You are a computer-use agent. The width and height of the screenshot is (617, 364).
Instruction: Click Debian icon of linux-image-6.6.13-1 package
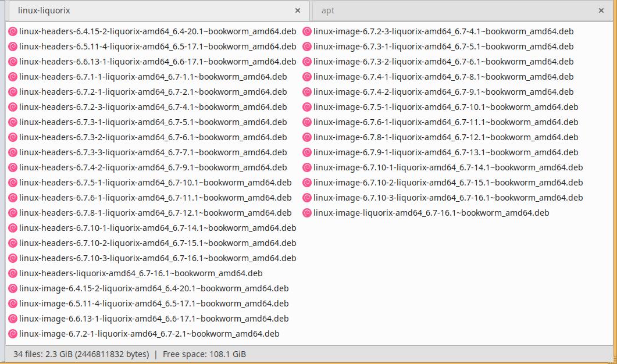click(13, 319)
